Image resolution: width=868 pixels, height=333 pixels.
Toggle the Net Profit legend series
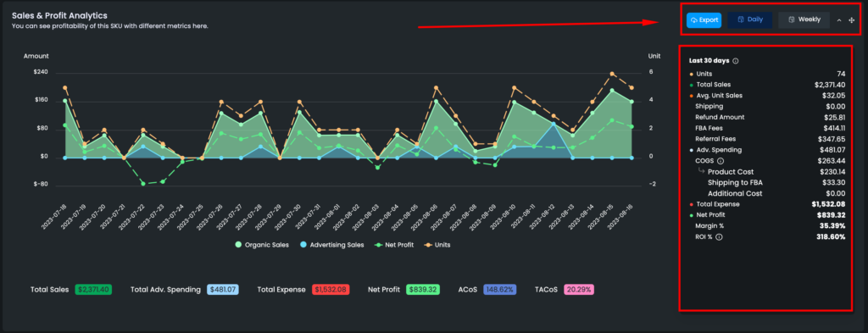[x=393, y=245]
